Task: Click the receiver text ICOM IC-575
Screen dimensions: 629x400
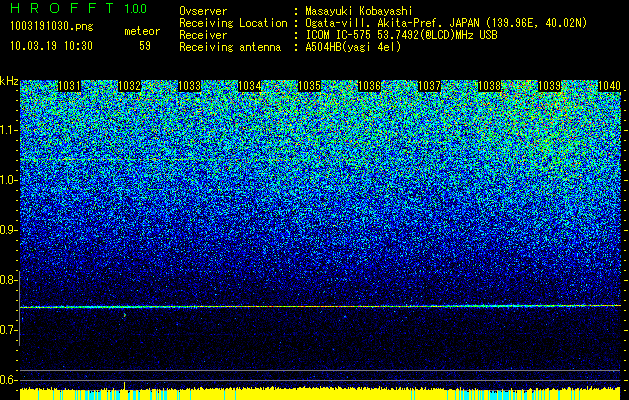Action: point(338,35)
